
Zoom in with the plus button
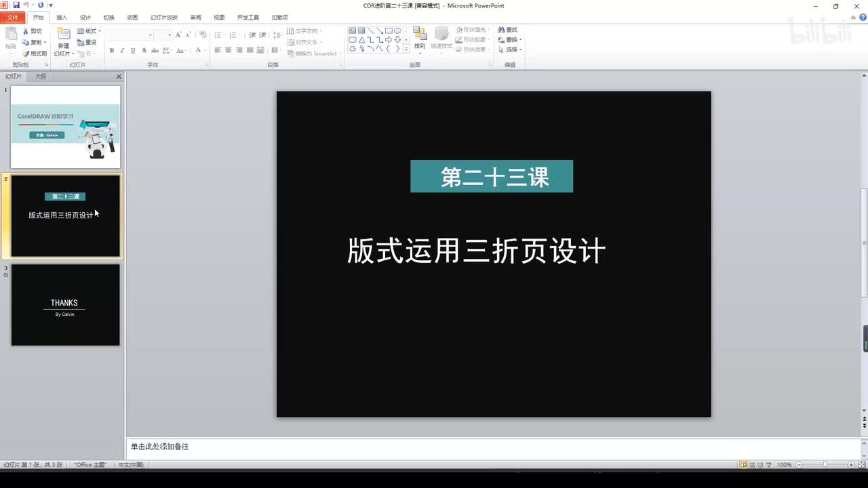pyautogui.click(x=851, y=465)
